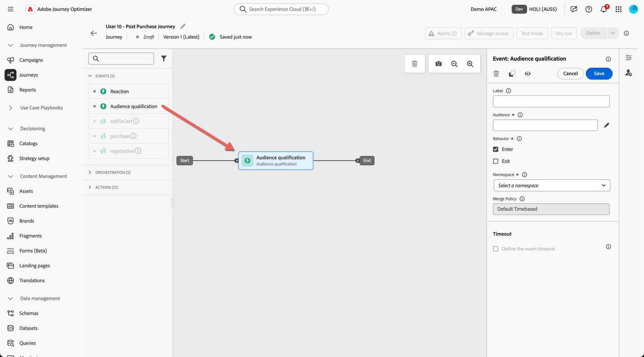
Task: Open the apps switcher grid
Action: pyautogui.click(x=619, y=9)
